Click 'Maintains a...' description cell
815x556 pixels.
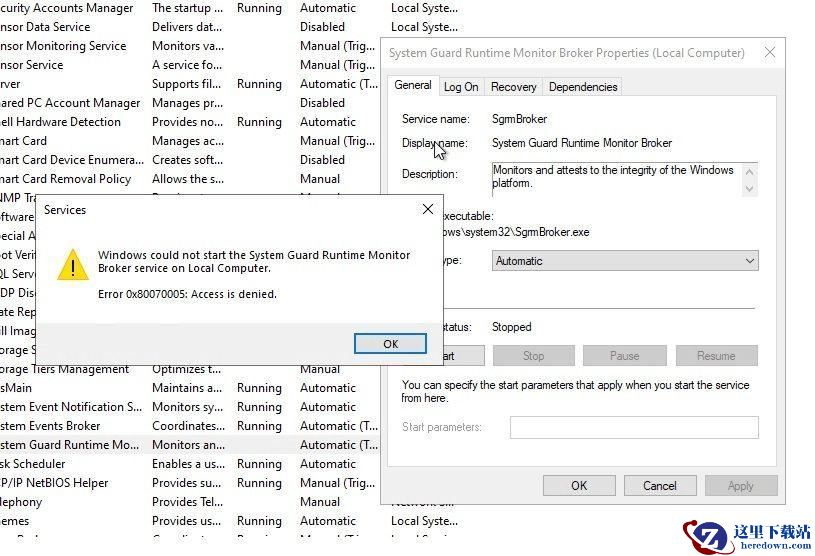[187, 388]
